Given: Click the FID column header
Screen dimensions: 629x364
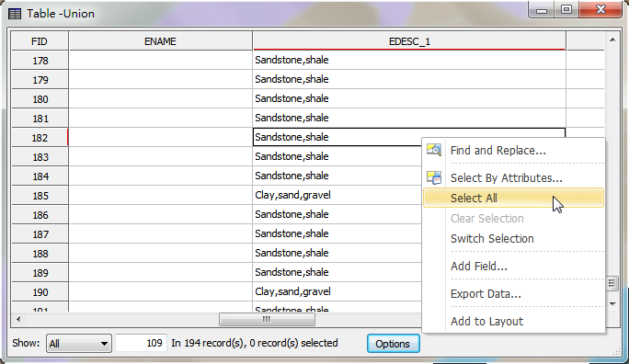Looking at the screenshot, I should [40, 41].
